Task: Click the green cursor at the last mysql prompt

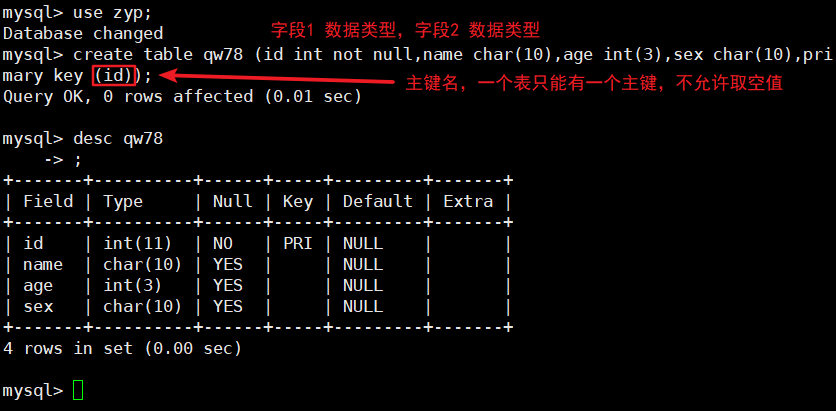Action: coord(79,390)
